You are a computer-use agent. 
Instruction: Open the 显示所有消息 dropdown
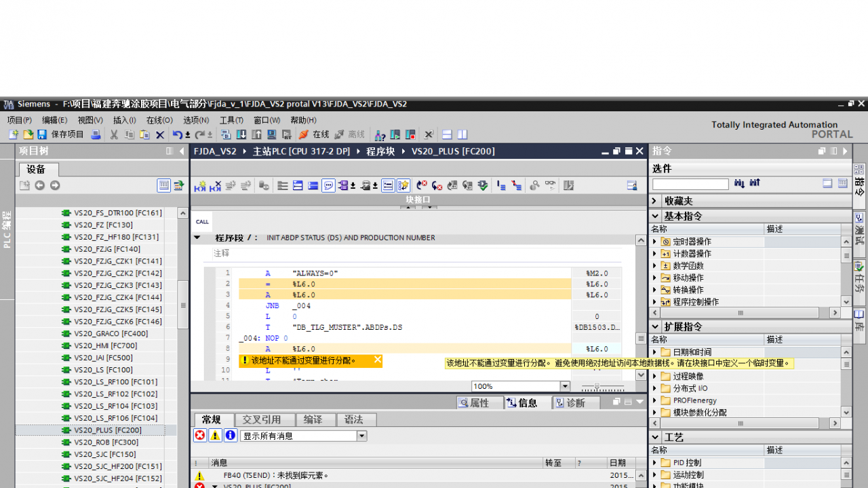coord(361,436)
